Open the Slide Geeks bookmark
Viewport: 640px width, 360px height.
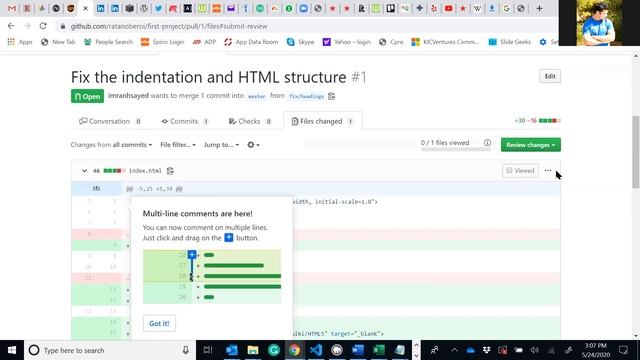coord(510,42)
